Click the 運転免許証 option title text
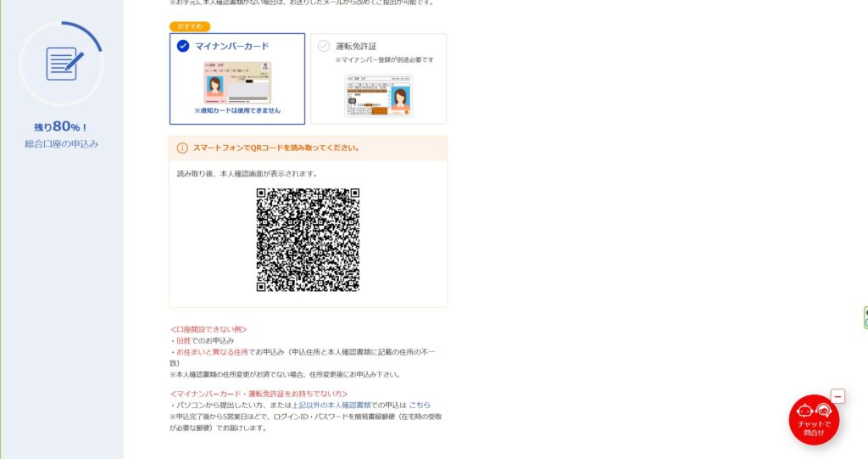Viewport: 868px width, 459px height. pos(356,47)
